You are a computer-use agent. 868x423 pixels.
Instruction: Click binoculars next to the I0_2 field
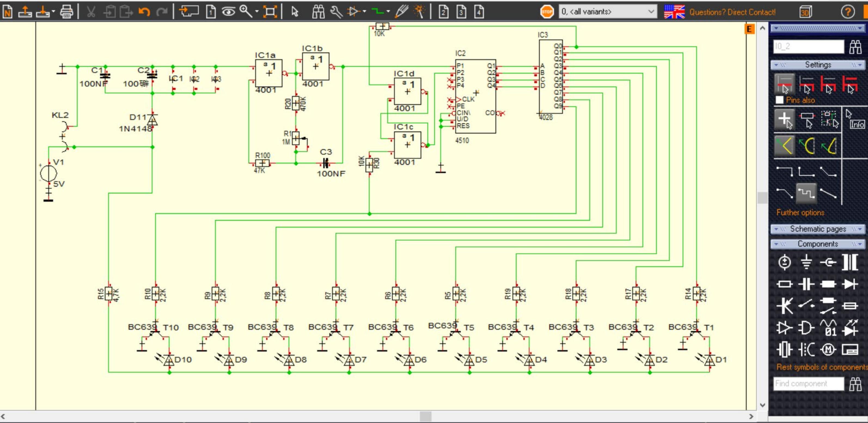pyautogui.click(x=855, y=47)
